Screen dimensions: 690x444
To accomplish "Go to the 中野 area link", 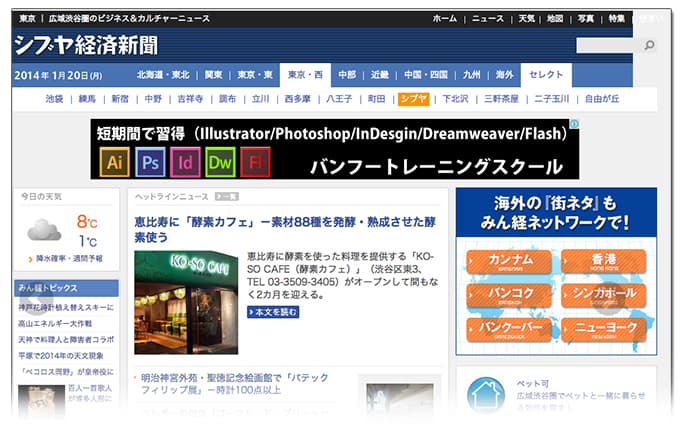I will (153, 99).
